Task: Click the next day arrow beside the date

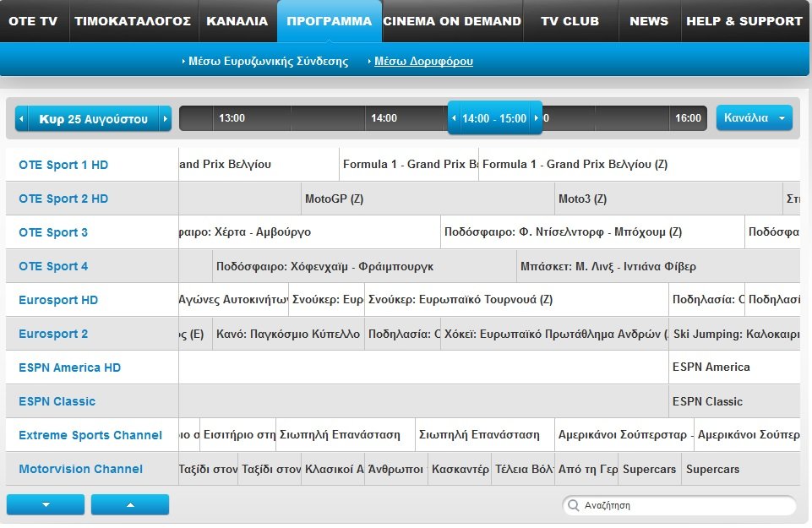Action: (x=165, y=119)
